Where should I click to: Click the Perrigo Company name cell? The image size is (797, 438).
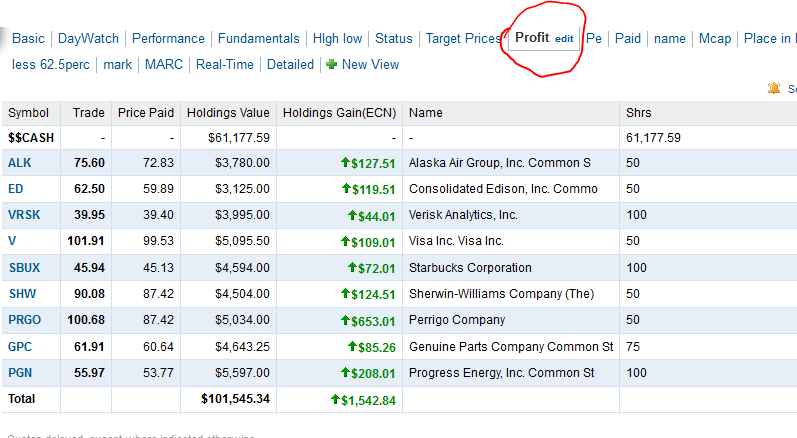[x=457, y=320]
